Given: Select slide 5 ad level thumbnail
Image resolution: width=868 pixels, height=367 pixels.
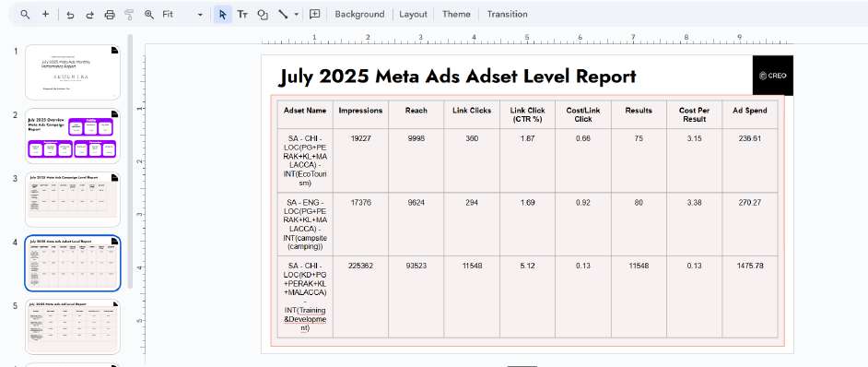Looking at the screenshot, I should point(73,327).
